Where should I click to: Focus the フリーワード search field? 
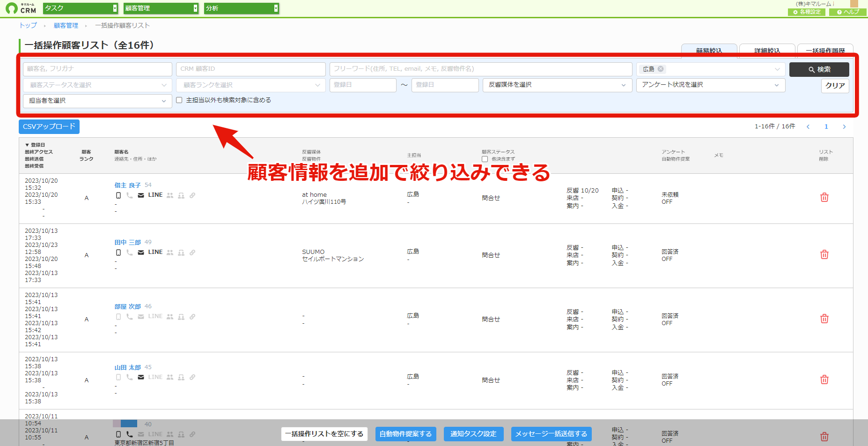click(x=481, y=69)
